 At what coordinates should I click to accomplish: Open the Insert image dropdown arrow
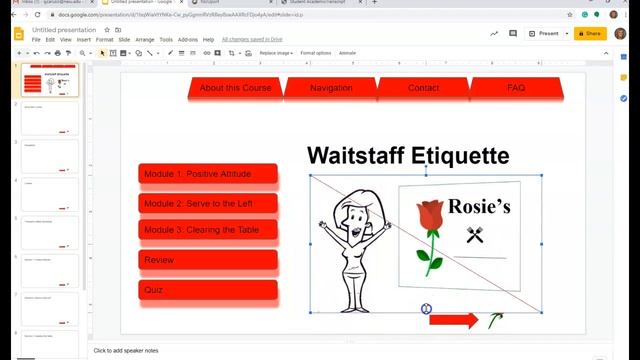pos(129,53)
